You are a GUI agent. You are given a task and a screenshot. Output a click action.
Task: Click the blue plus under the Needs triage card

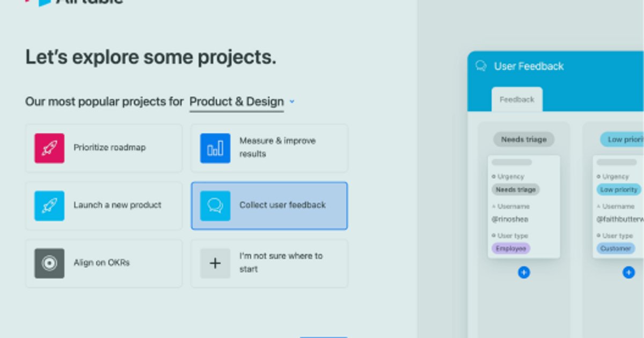523,273
